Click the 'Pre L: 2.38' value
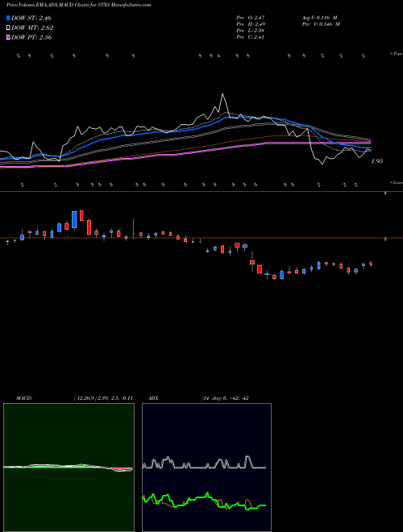Screen dimensions: 403x532 point(251,31)
